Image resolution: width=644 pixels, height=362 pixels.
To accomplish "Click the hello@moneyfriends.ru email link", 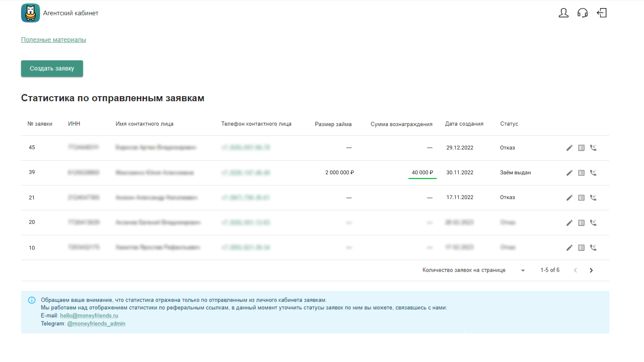I will [89, 316].
